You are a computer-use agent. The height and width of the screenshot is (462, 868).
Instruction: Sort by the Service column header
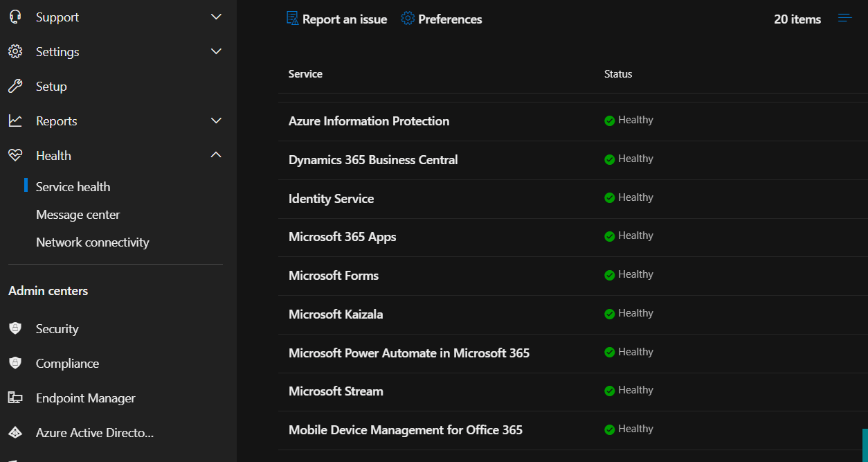(305, 74)
